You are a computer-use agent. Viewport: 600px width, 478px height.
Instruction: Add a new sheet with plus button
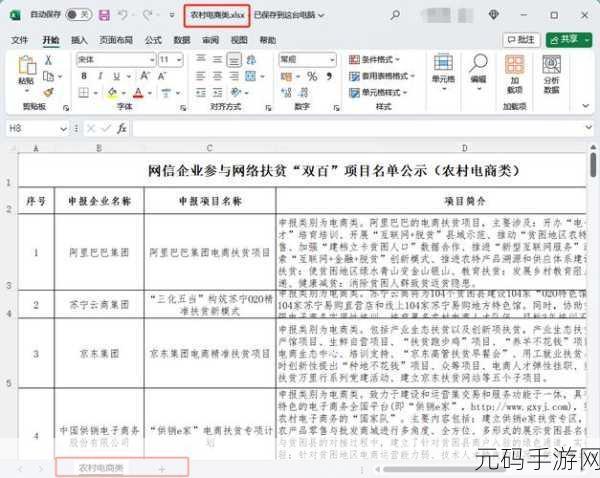(161, 469)
